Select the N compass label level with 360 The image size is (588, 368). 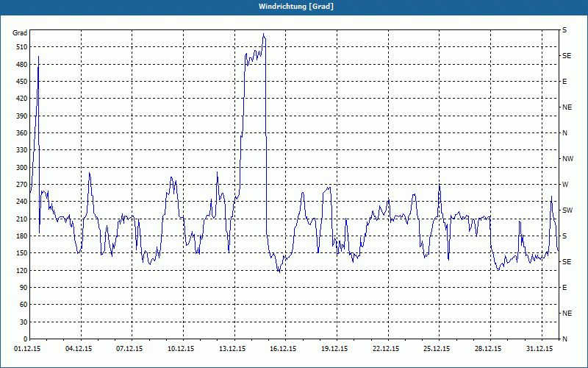[x=564, y=133]
